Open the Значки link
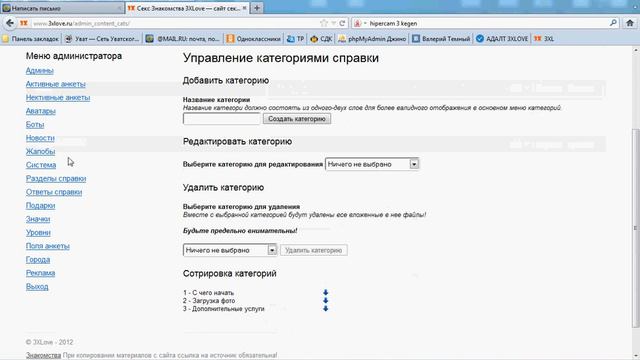 [38, 219]
